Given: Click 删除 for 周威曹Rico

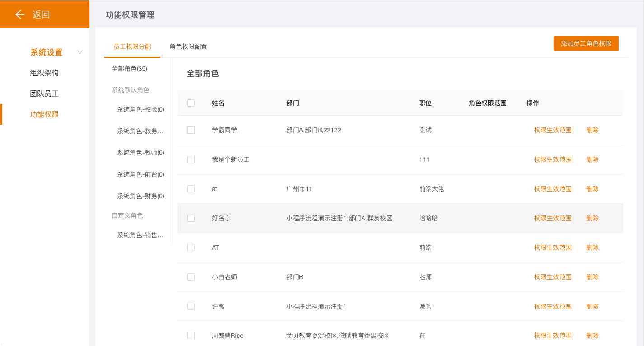Looking at the screenshot, I should pos(592,336).
